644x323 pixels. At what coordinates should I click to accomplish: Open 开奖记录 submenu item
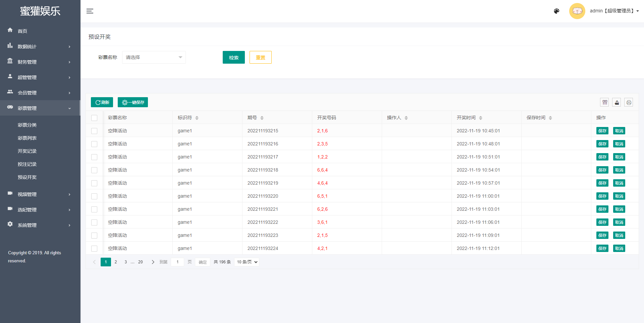[27, 151]
